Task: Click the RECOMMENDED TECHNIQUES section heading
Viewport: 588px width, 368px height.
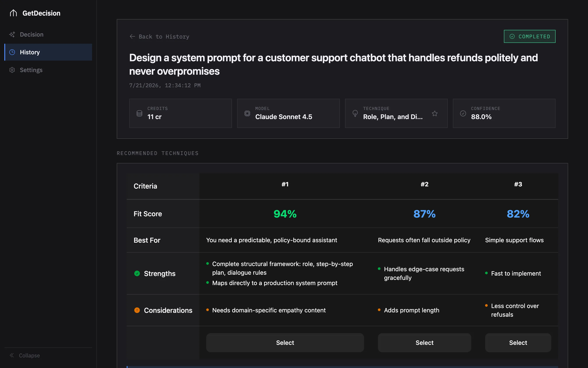Action: pos(158,153)
